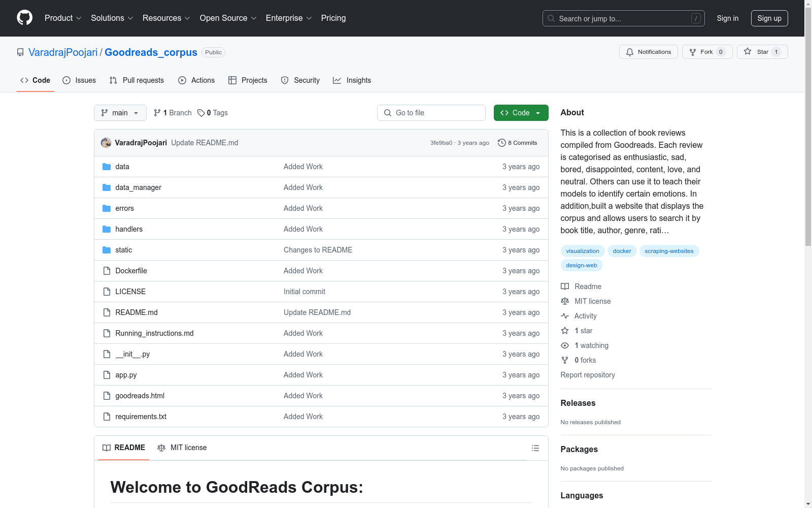This screenshot has height=508, width=812.
Task: Expand the Product menu
Action: click(63, 18)
